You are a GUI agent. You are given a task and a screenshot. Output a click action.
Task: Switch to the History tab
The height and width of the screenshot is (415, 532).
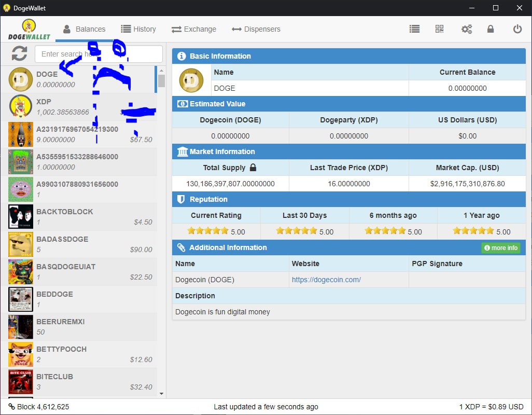138,29
